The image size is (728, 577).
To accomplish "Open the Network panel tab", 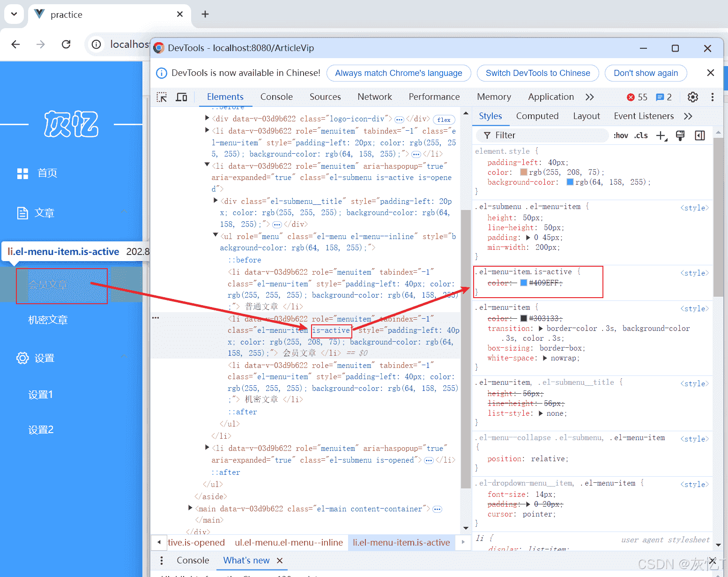I will coord(375,97).
